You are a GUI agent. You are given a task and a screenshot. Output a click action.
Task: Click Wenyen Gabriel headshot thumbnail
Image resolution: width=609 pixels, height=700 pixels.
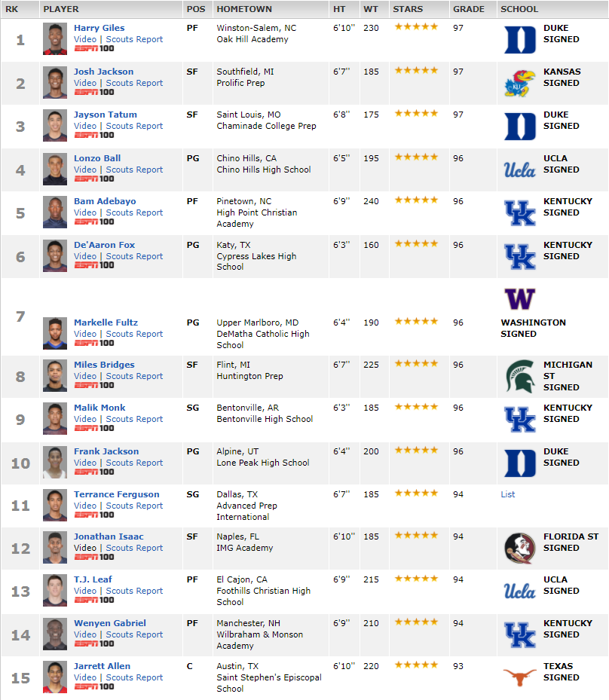[55, 634]
